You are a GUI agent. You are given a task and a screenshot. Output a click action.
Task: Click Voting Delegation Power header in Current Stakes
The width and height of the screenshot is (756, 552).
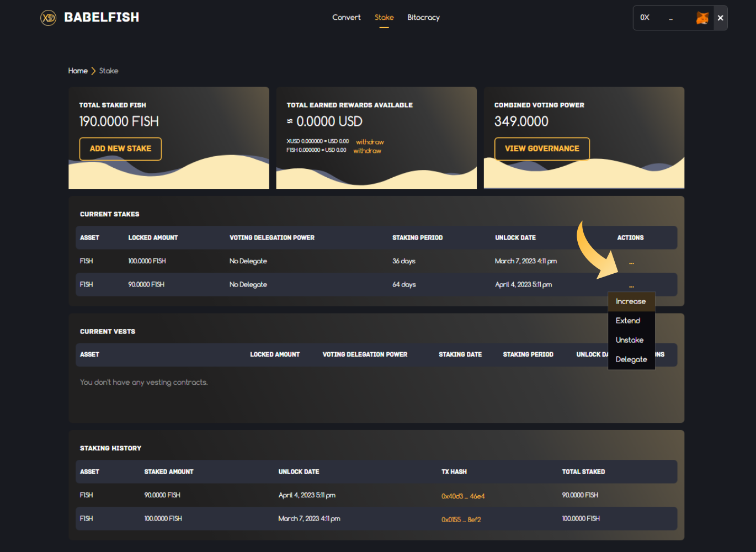272,238
